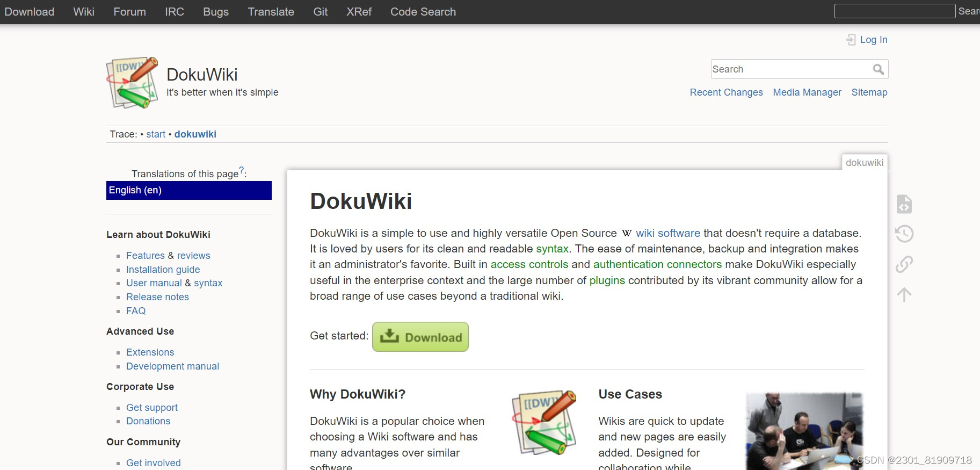Screen dimensions: 980x470
Task: Click the Backlinks chain icon
Action: coord(904,264)
